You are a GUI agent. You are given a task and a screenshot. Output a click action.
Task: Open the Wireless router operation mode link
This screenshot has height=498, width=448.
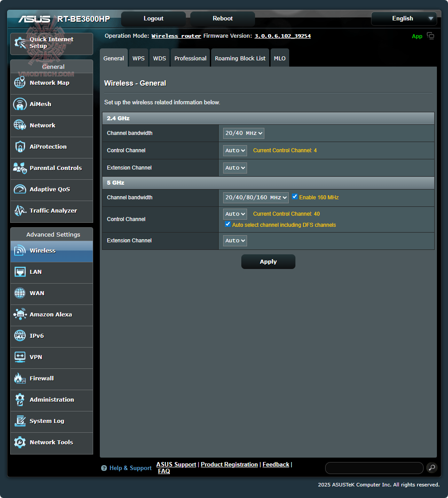point(176,36)
